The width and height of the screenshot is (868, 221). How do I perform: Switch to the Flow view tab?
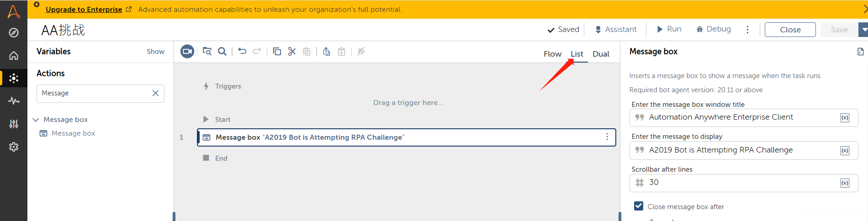click(552, 54)
